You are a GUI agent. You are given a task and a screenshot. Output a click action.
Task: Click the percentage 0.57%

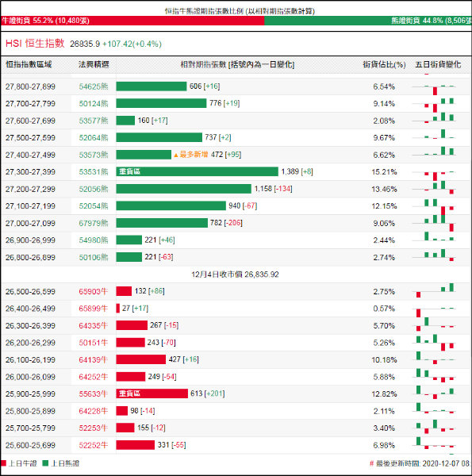pos(384,309)
